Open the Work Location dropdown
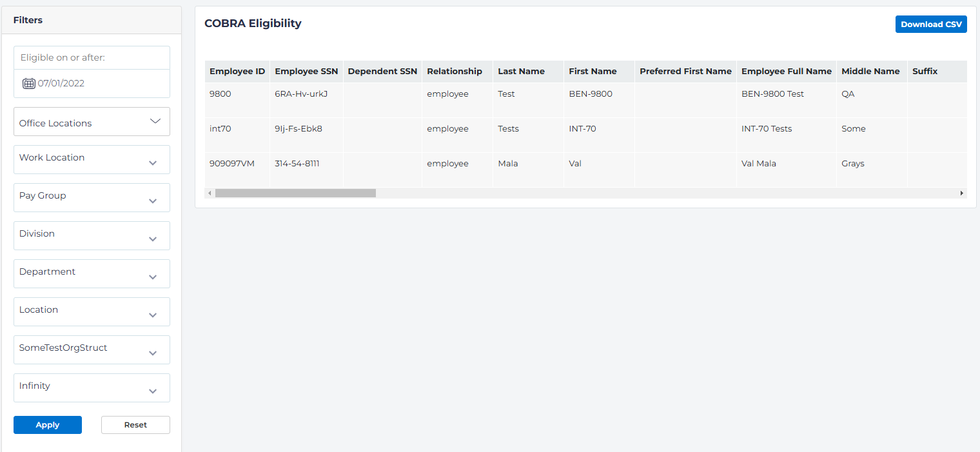Image resolution: width=980 pixels, height=452 pixels. [x=153, y=162]
